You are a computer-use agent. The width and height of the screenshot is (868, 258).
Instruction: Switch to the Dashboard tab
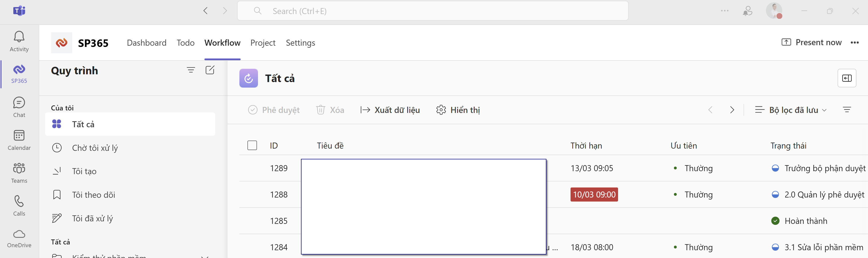coord(147,43)
